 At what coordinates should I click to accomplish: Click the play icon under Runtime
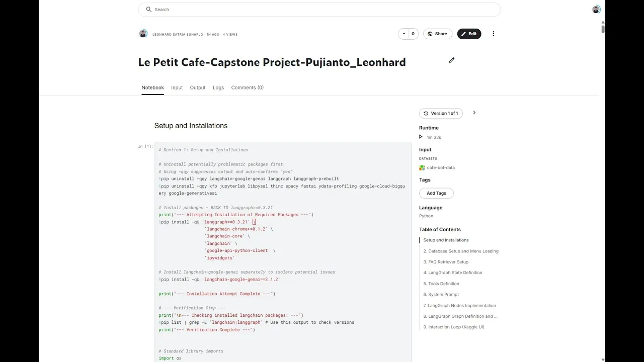pyautogui.click(x=421, y=137)
